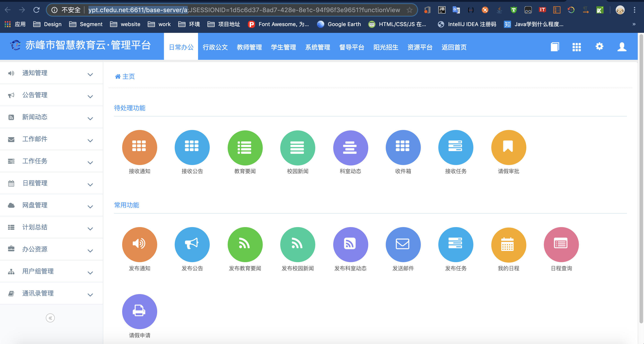The width and height of the screenshot is (644, 344).
Task: Select the 督导平台 navigation tab
Action: click(x=352, y=47)
